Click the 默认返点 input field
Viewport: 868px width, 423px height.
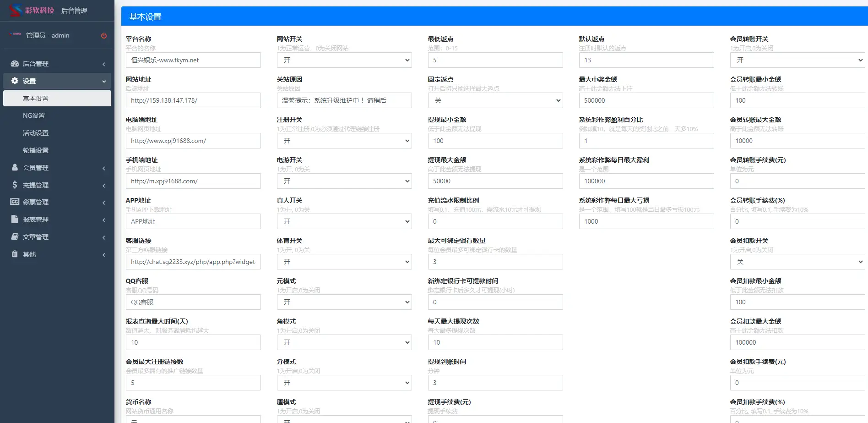click(646, 60)
